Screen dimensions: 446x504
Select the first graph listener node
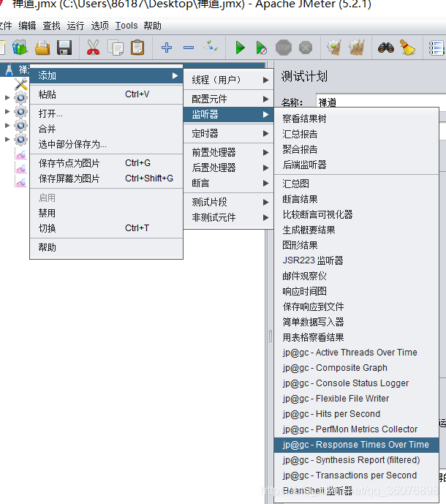(21, 154)
